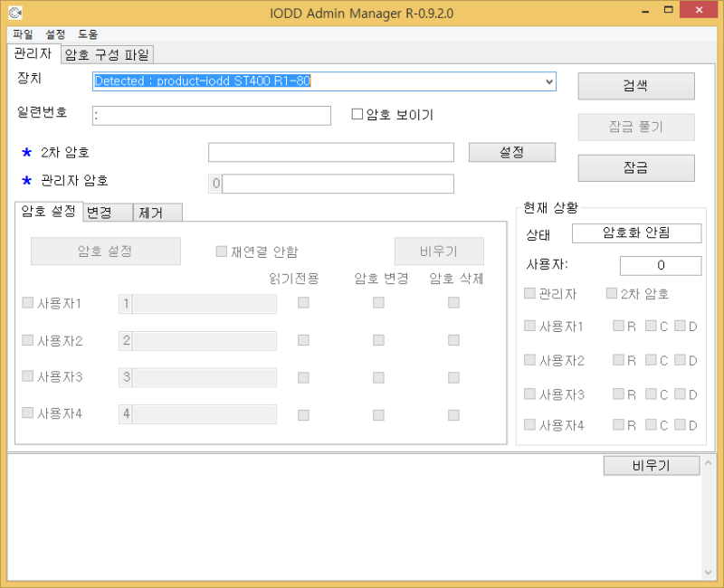The image size is (724, 588).
Task: Click the log scrollbar down arrow
Action: point(709,573)
